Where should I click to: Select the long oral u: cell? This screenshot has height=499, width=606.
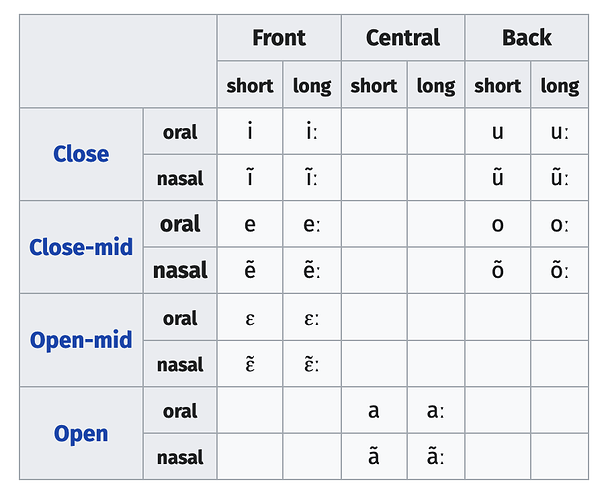click(x=560, y=131)
